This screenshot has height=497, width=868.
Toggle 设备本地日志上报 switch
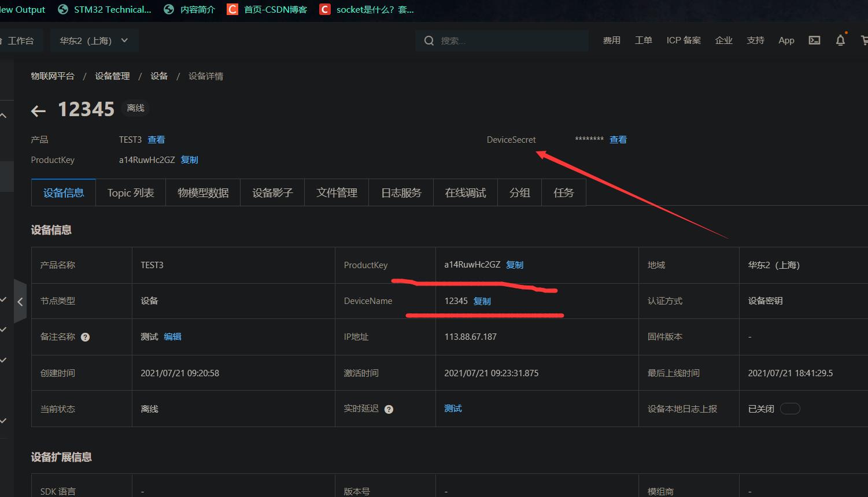(x=790, y=409)
